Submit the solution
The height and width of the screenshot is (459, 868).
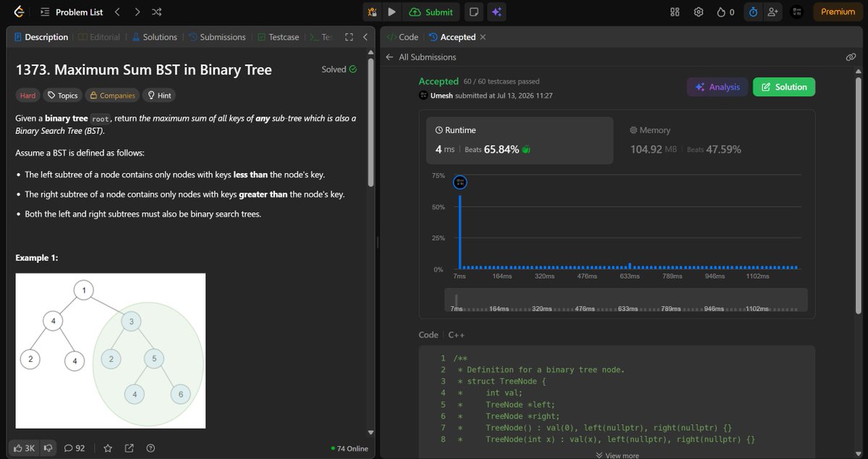pos(431,12)
